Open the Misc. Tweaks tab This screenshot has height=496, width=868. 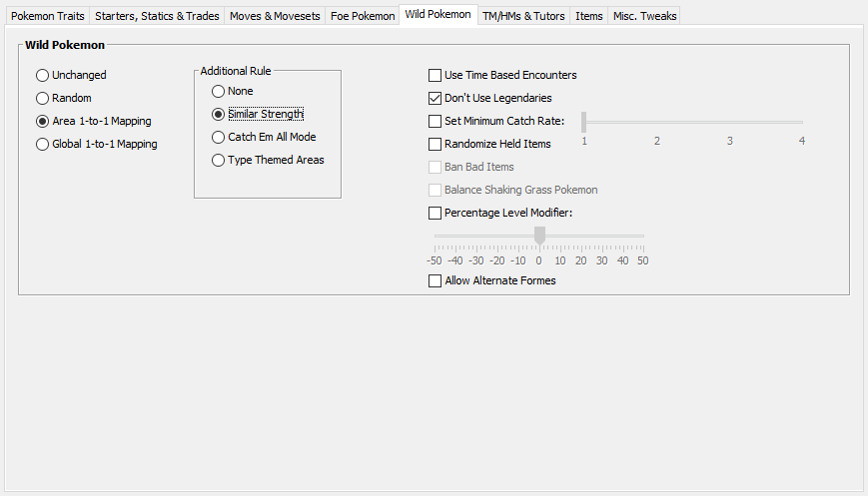[x=644, y=16]
